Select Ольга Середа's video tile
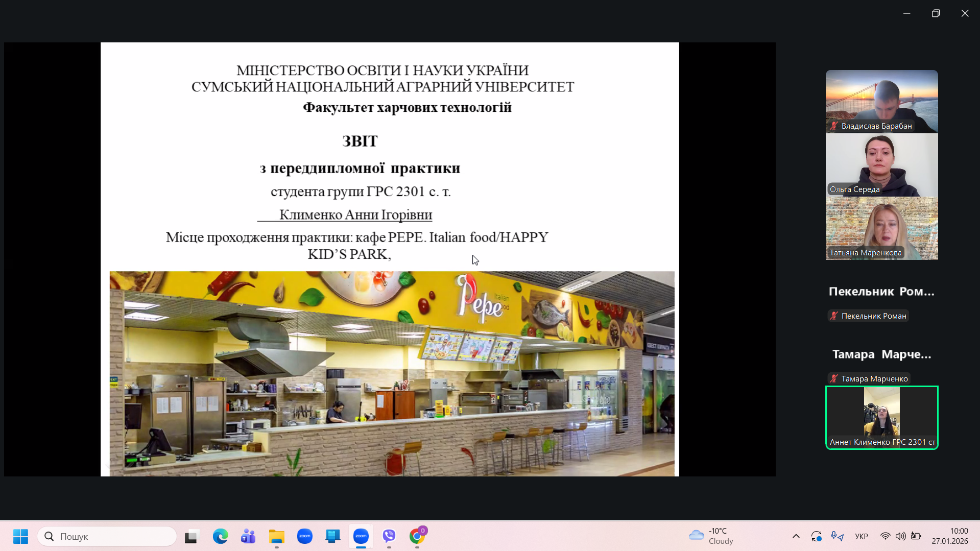This screenshot has width=980, height=551. pos(881,165)
